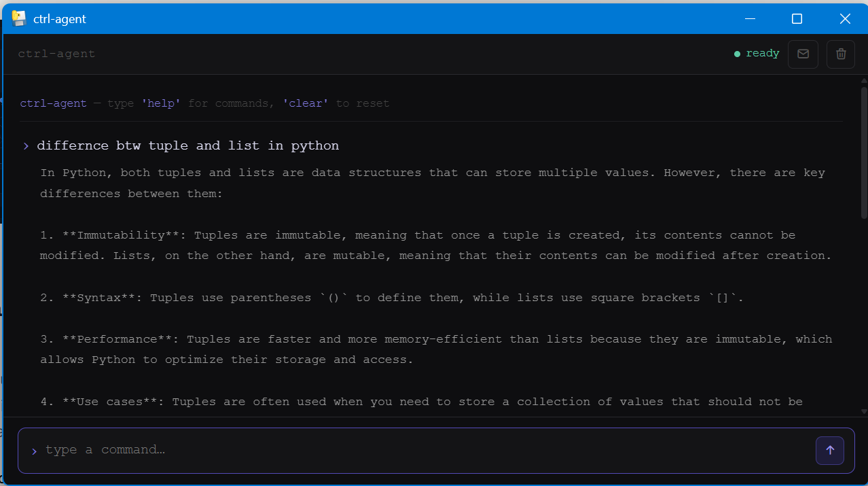Click 'differences between them:' text
868x486 pixels.
coord(132,194)
